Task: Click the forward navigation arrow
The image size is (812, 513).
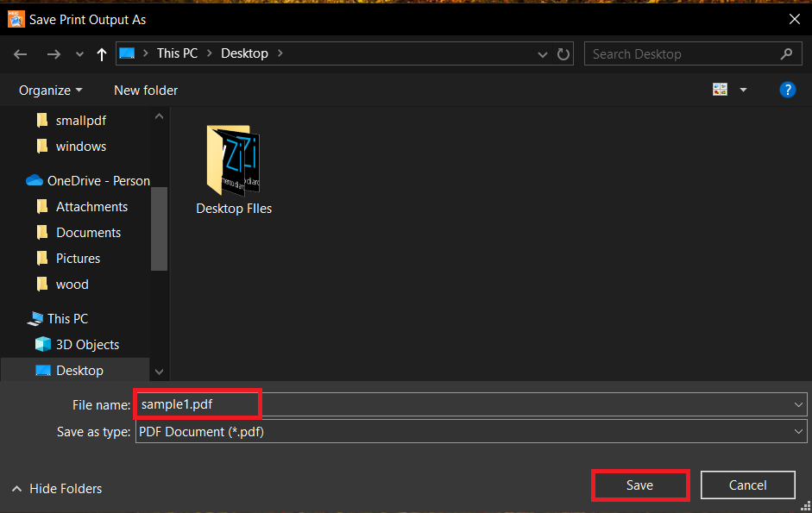Action: point(54,53)
